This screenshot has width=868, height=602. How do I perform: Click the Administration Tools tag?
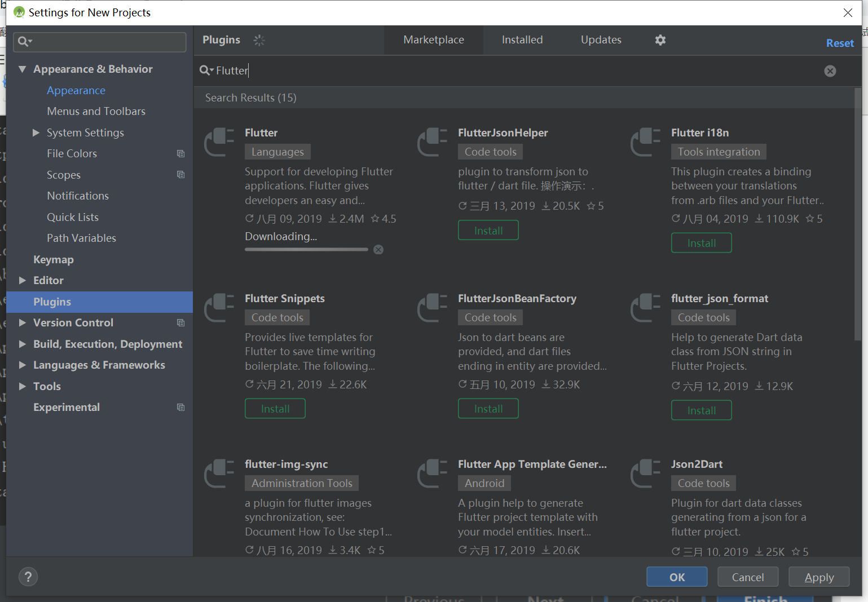[302, 483]
